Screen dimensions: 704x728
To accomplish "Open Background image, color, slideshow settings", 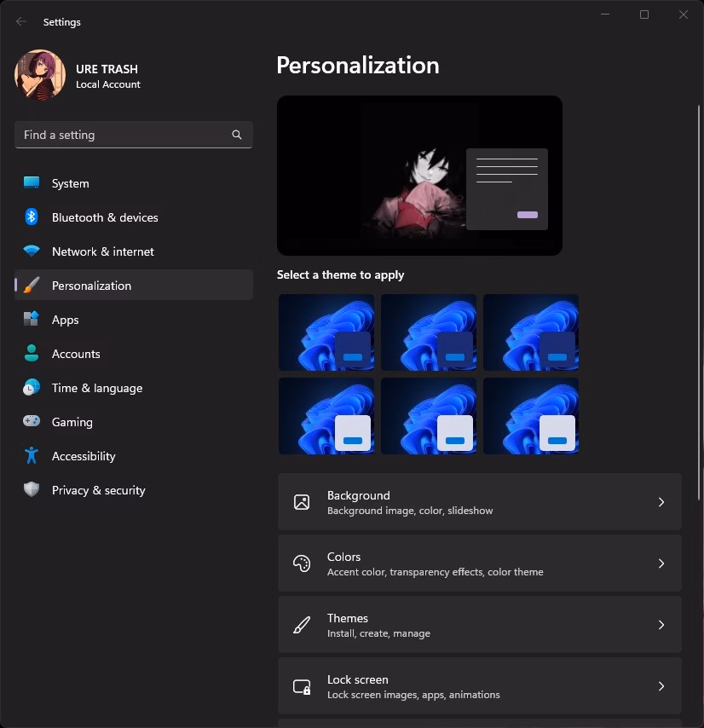I will (479, 502).
